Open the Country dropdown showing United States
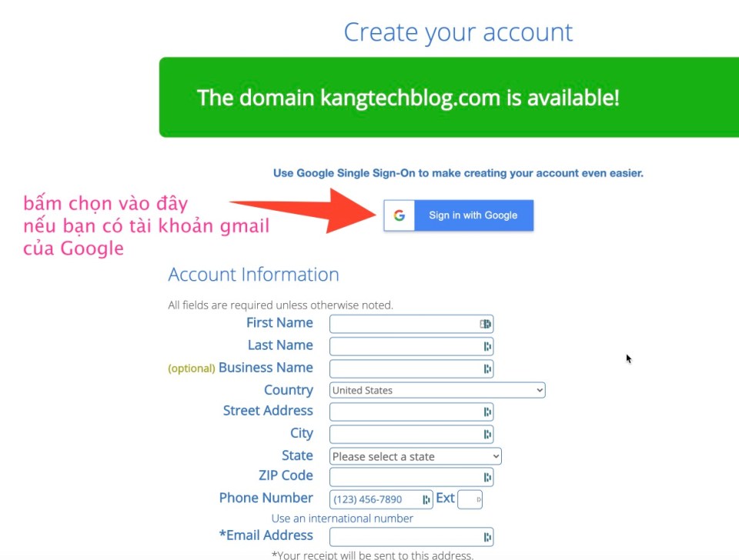Viewport: 739px width, 560px height. pos(437,390)
